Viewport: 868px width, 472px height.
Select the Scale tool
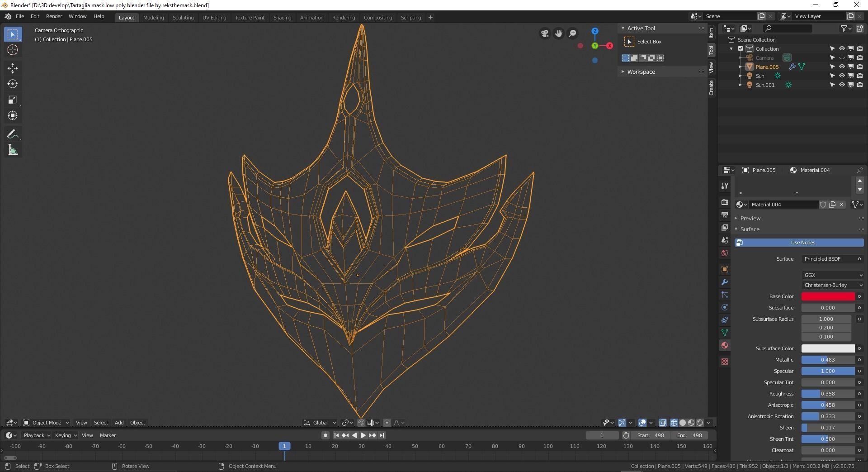[13, 100]
